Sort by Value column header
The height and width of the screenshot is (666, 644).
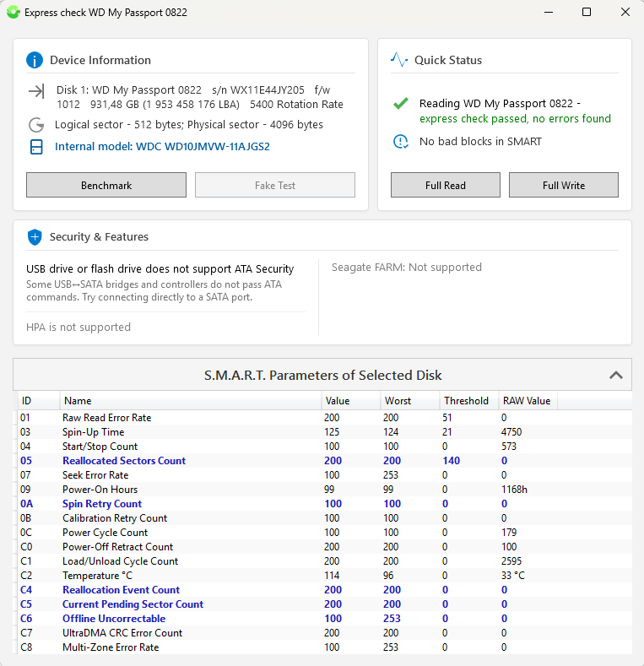(x=351, y=401)
